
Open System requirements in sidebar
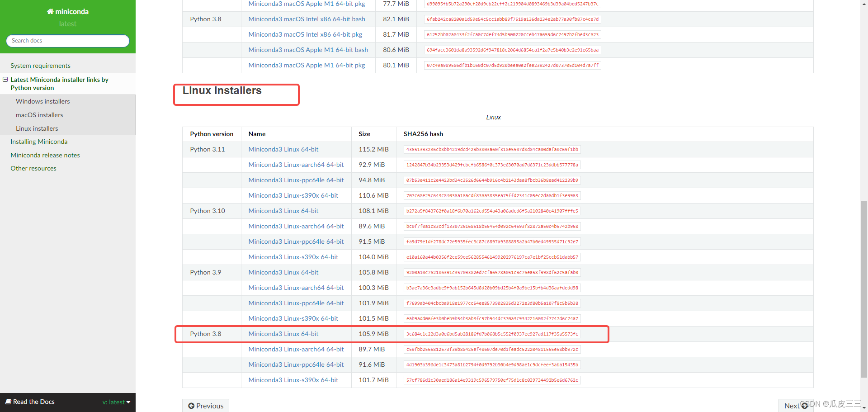(x=41, y=66)
